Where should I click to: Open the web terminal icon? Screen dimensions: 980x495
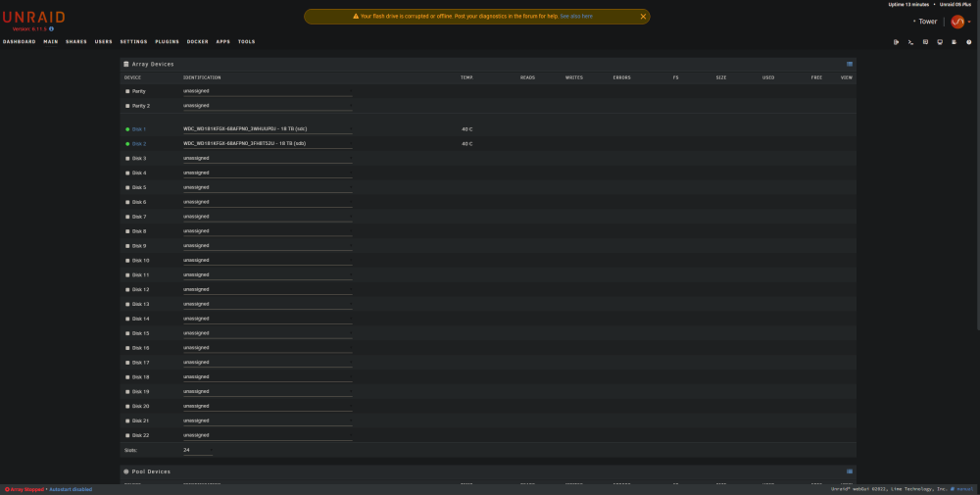click(x=910, y=42)
